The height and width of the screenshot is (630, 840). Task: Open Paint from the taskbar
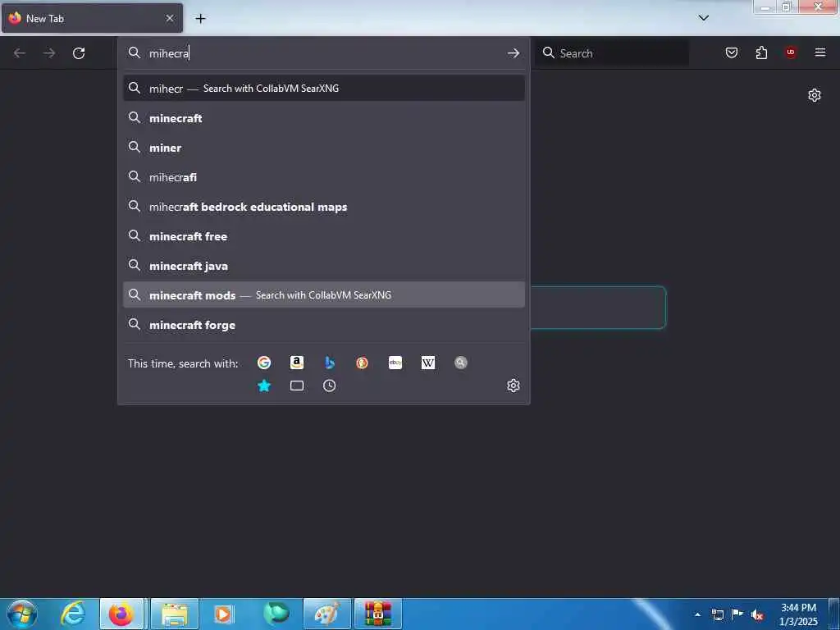(x=326, y=614)
